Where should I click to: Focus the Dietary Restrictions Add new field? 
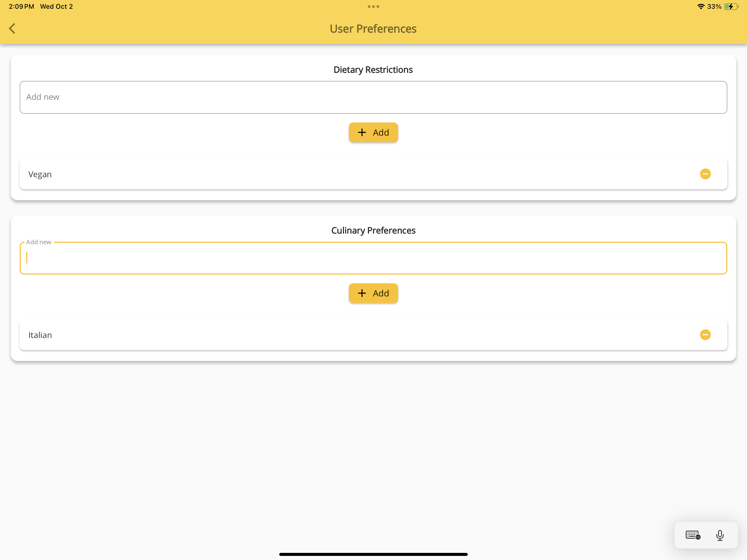coord(373,97)
